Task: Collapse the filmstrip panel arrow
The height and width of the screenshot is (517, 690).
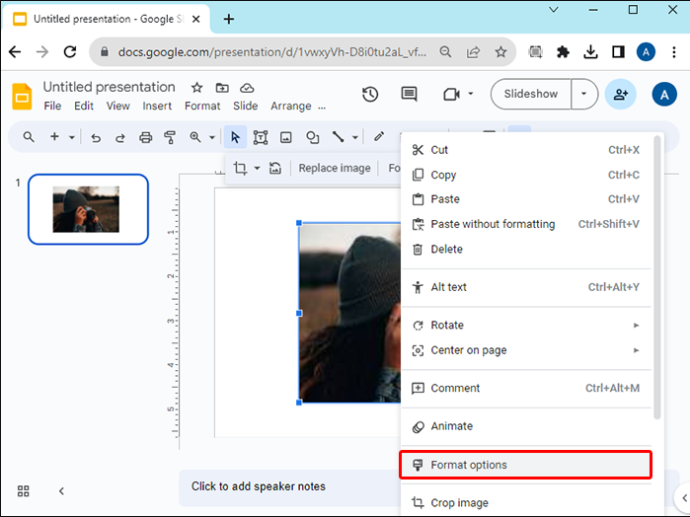Action: click(61, 491)
